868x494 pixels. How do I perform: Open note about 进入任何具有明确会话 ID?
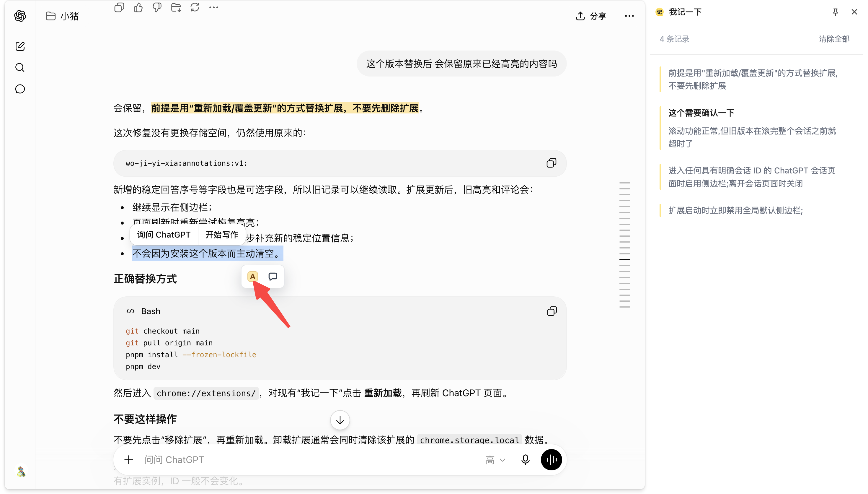coord(753,177)
